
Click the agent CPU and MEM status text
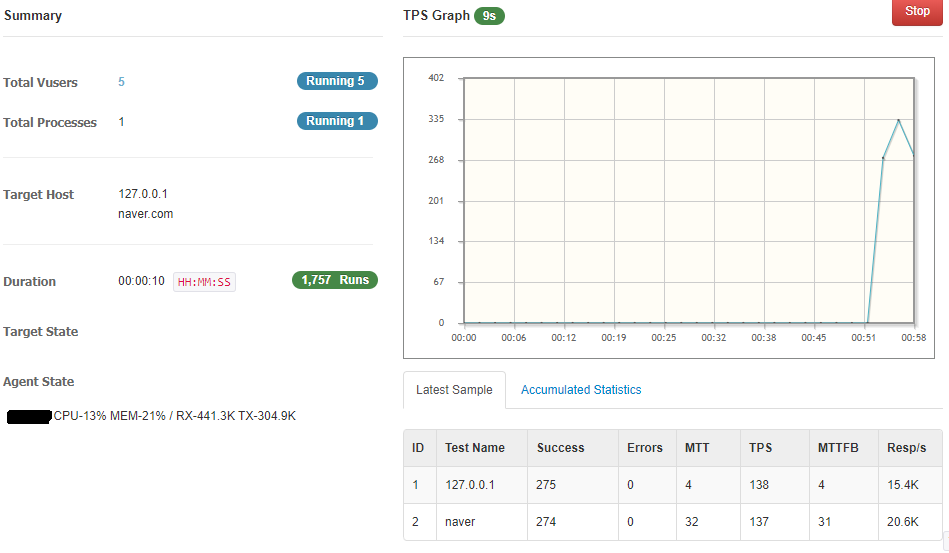pos(175,416)
